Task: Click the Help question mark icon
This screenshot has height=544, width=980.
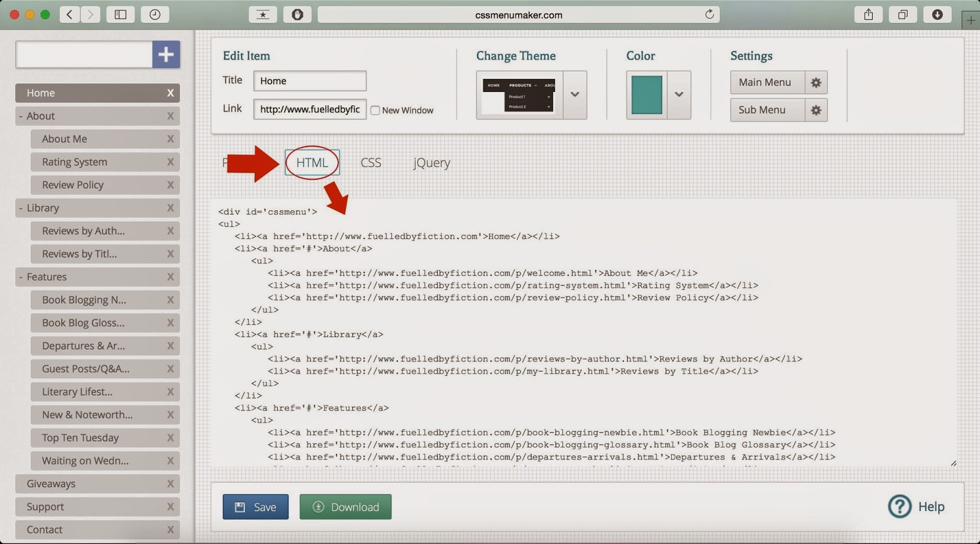Action: pos(900,507)
